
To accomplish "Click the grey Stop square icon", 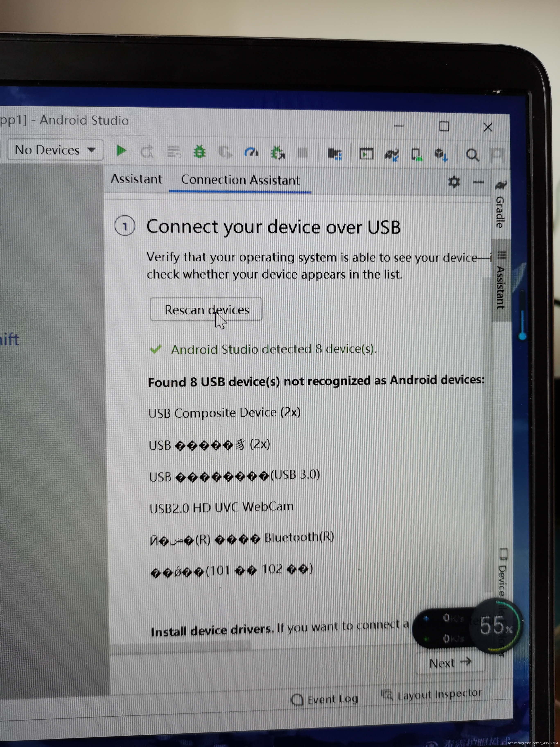I will pyautogui.click(x=303, y=153).
